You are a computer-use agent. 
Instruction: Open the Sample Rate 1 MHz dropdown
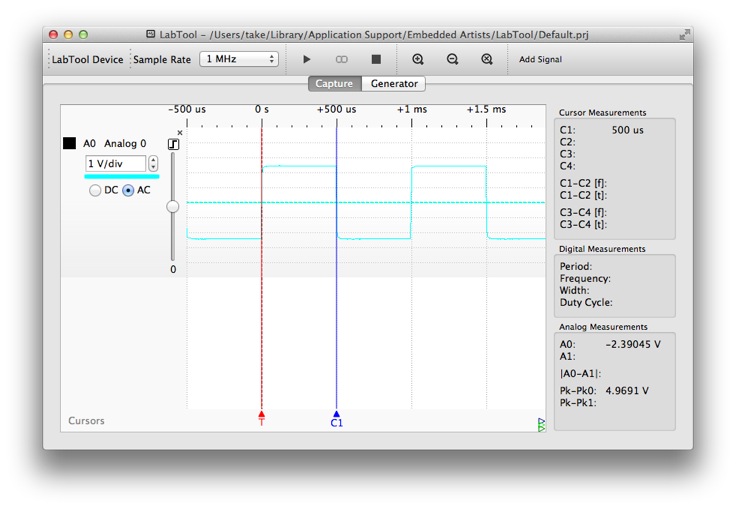(x=238, y=59)
